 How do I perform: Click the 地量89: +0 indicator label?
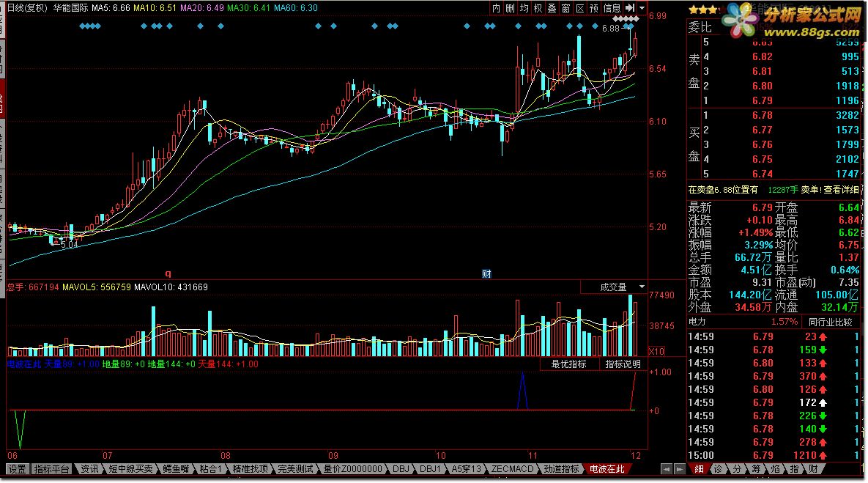(124, 364)
